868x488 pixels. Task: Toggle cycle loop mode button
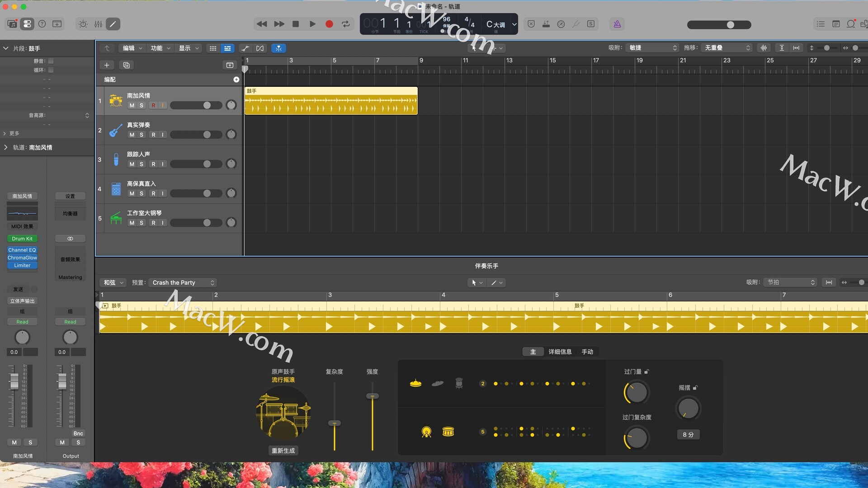pyautogui.click(x=346, y=24)
